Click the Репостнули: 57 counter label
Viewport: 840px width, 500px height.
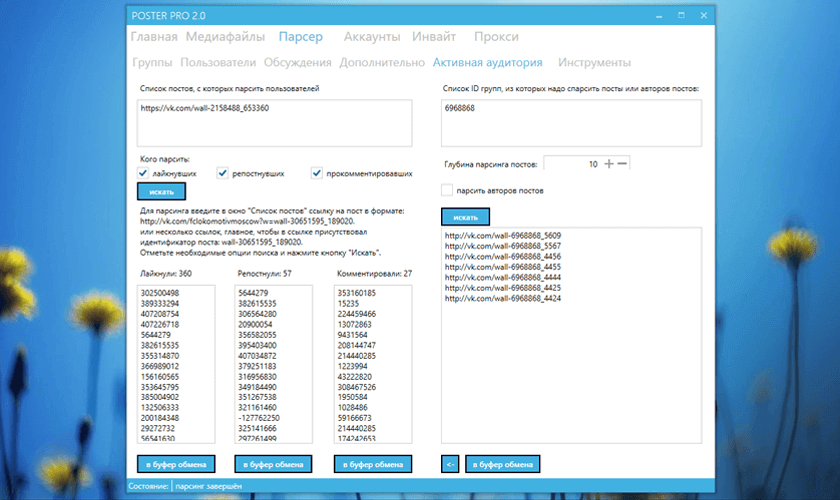(264, 273)
